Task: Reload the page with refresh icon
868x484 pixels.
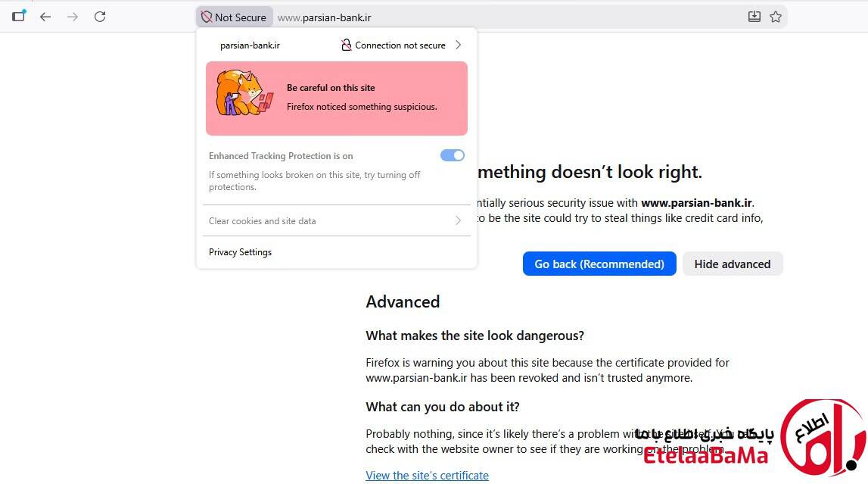Action: click(x=100, y=17)
